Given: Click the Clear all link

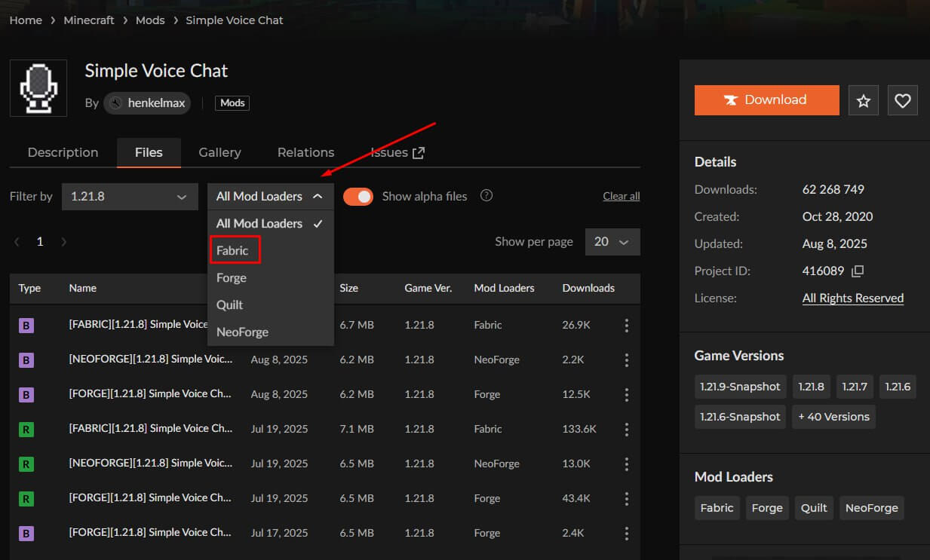Looking at the screenshot, I should [620, 195].
